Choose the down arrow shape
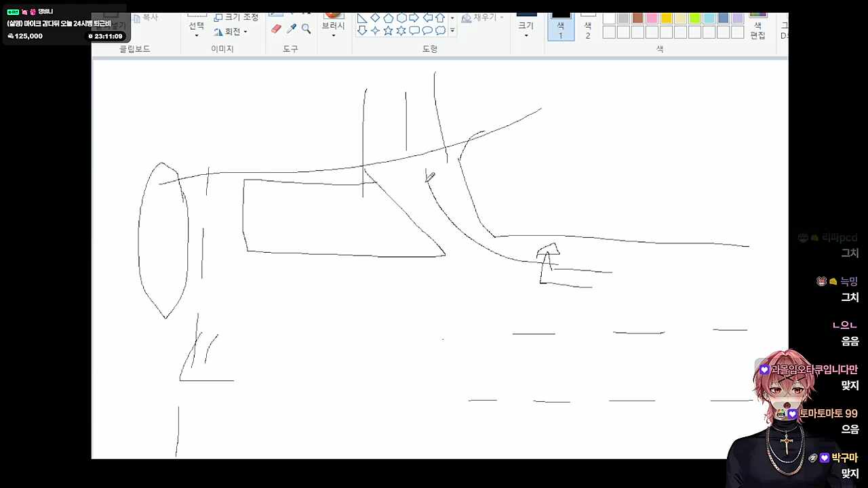Viewport: 868px width, 488px height. [362, 30]
